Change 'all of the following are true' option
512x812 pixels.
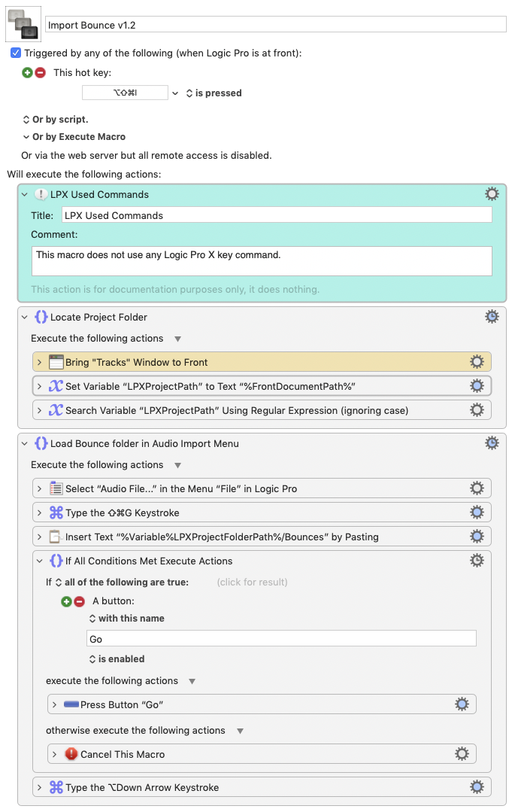[122, 582]
